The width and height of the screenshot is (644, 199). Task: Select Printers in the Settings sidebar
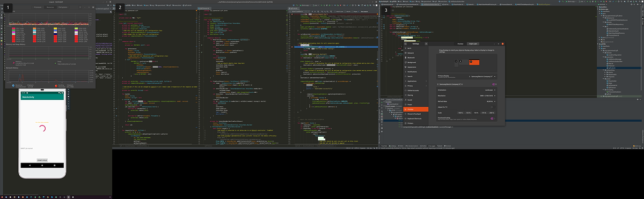coord(416,123)
